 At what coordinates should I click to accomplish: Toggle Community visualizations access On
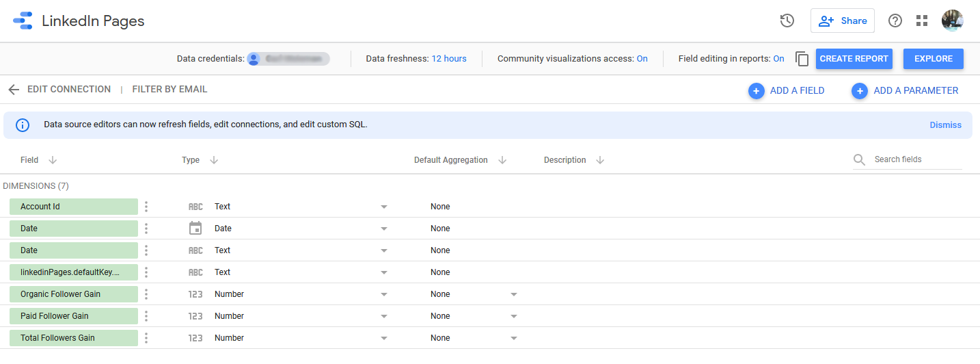point(642,59)
